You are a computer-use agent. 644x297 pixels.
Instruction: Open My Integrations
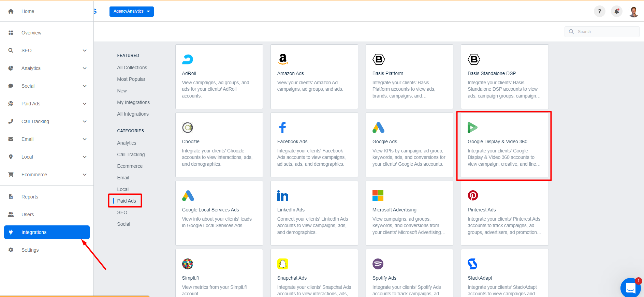click(x=133, y=102)
